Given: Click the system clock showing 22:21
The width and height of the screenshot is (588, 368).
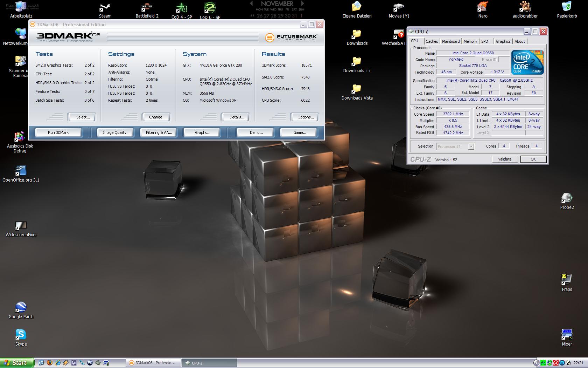Looking at the screenshot, I should pyautogui.click(x=578, y=363).
